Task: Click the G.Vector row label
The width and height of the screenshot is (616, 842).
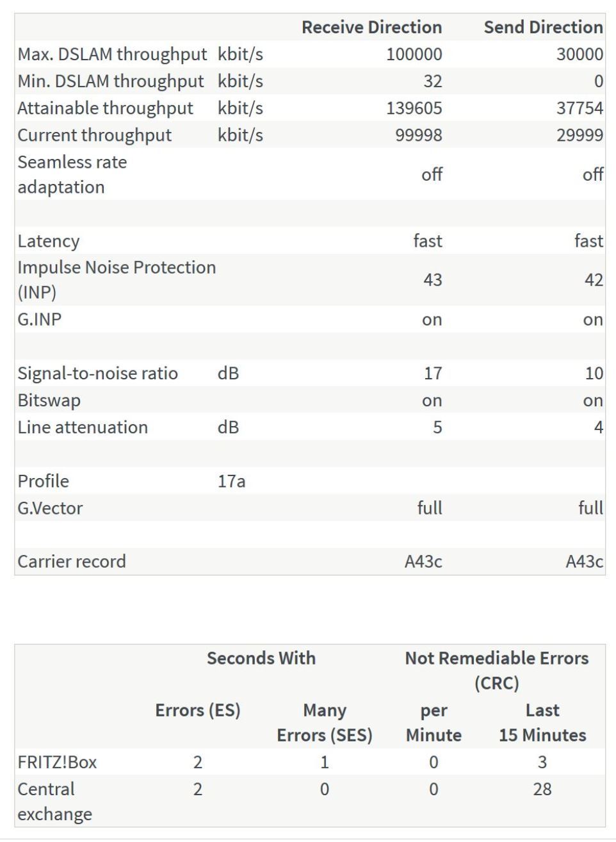Action: pyautogui.click(x=50, y=508)
